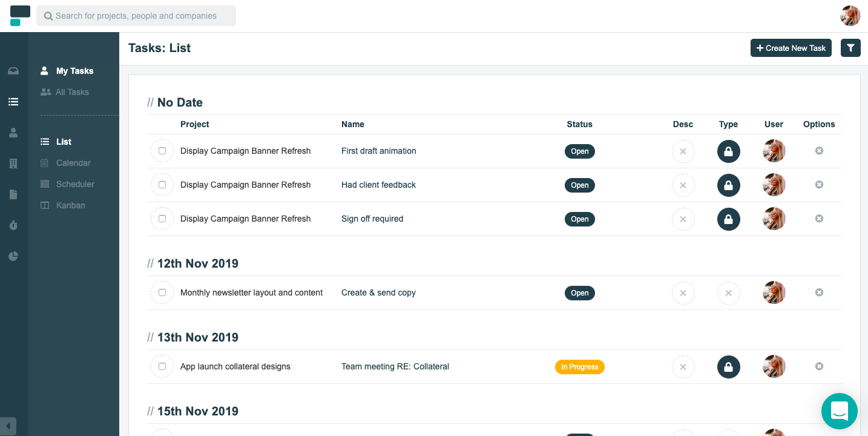
Task: Click the Desc icon for Sign off required
Action: coord(683,219)
